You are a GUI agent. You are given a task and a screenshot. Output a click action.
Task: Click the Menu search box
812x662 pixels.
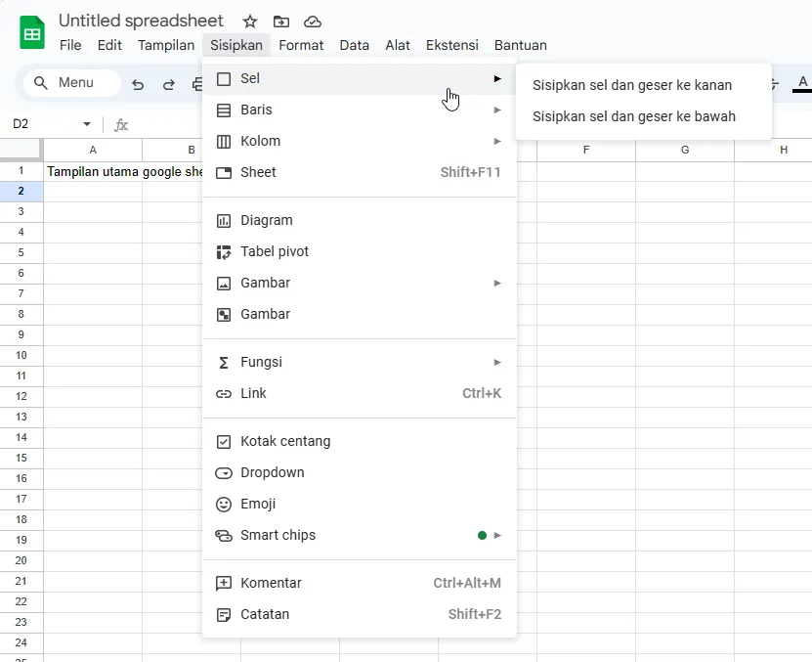(x=72, y=83)
